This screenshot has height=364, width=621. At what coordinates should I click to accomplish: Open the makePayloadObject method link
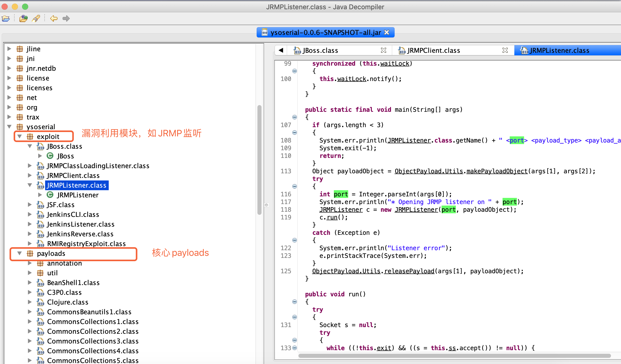pos(497,171)
